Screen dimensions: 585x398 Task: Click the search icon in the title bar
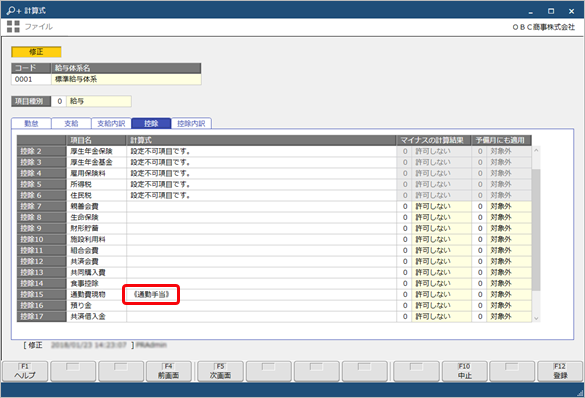pos(14,10)
